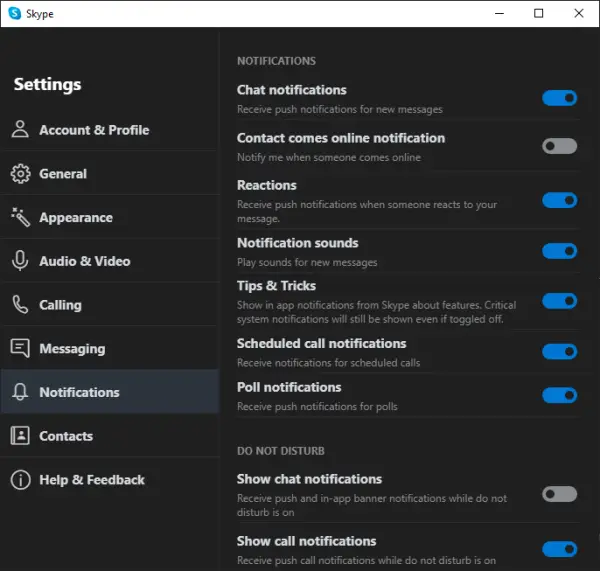This screenshot has width=600, height=571.
Task: Click the Audio & Video microphone icon
Action: click(20, 261)
